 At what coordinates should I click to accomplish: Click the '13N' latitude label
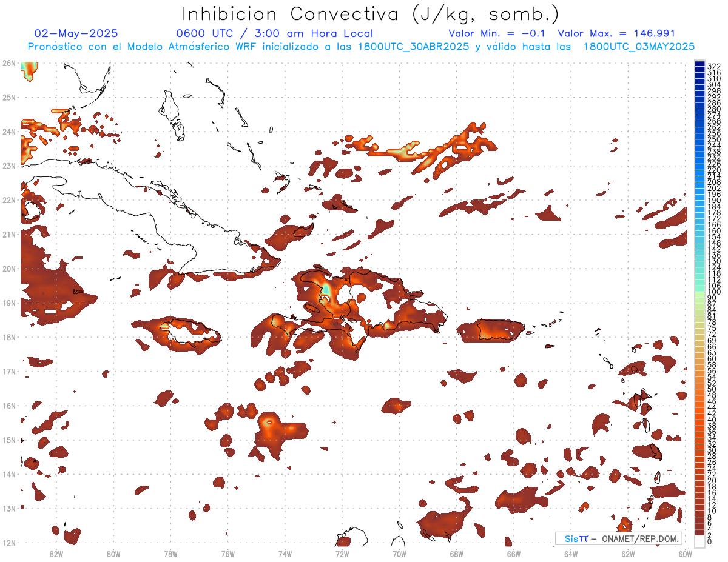pos(9,508)
